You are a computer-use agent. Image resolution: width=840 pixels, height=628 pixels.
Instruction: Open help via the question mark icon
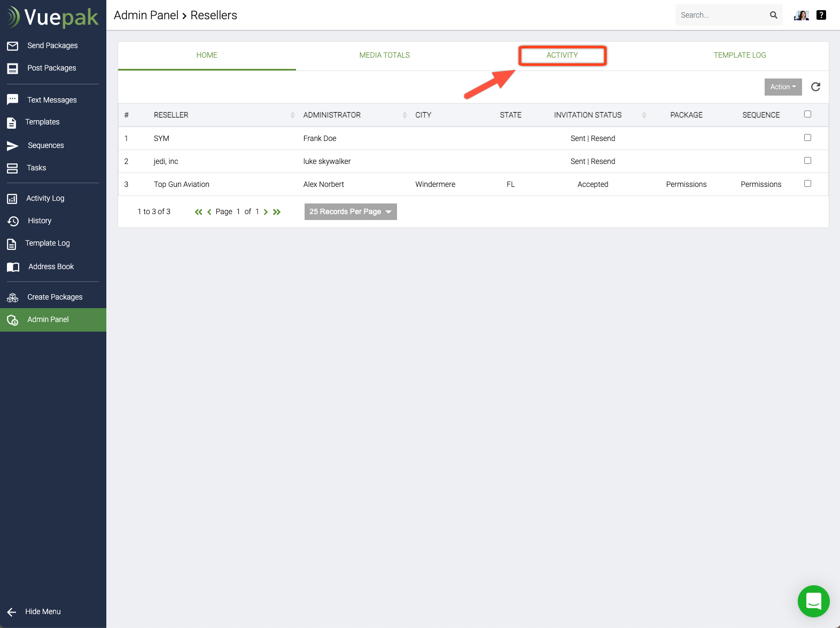[821, 15]
